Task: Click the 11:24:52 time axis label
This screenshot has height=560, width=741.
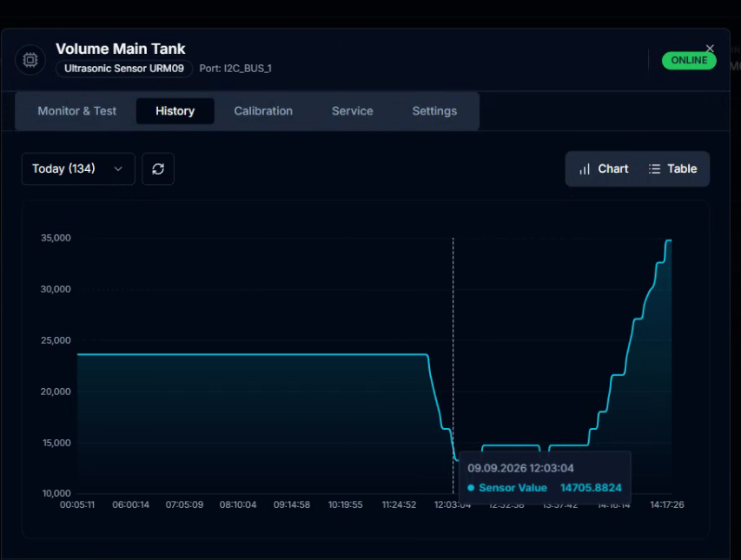Action: (x=399, y=504)
